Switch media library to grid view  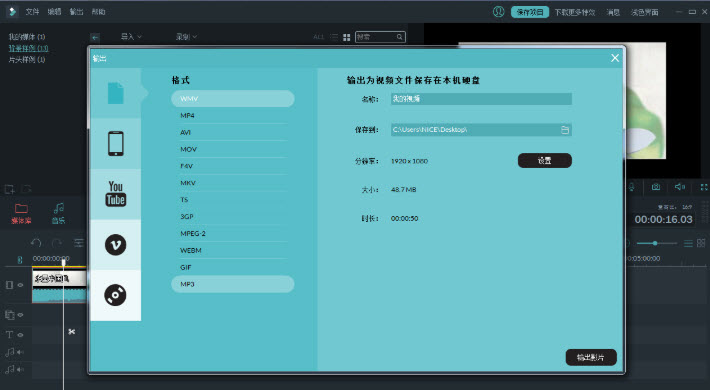coord(346,37)
